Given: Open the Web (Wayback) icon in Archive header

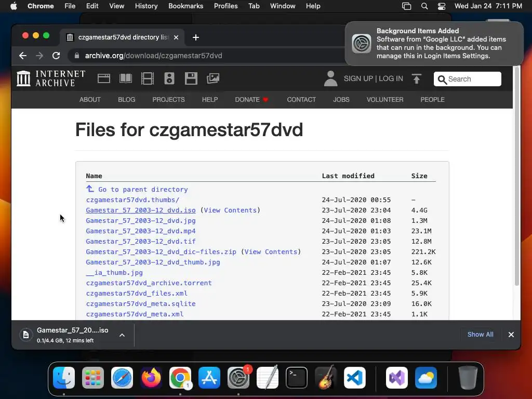Looking at the screenshot, I should (x=104, y=78).
